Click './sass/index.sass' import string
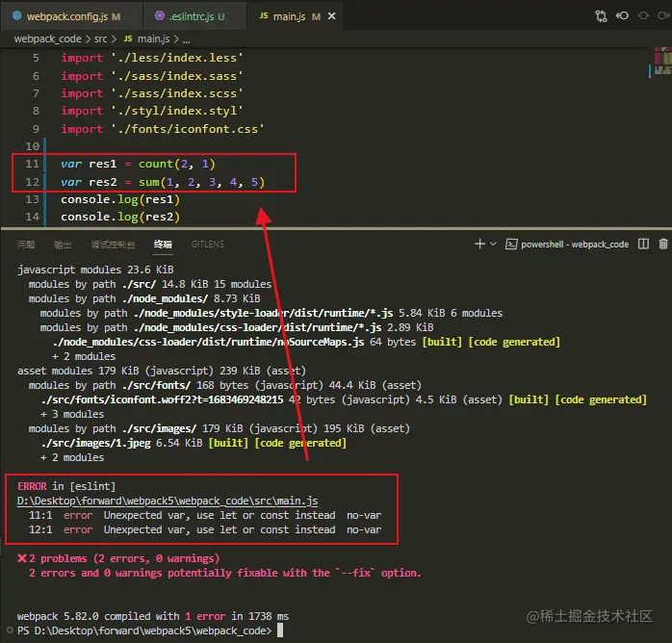 tap(177, 76)
